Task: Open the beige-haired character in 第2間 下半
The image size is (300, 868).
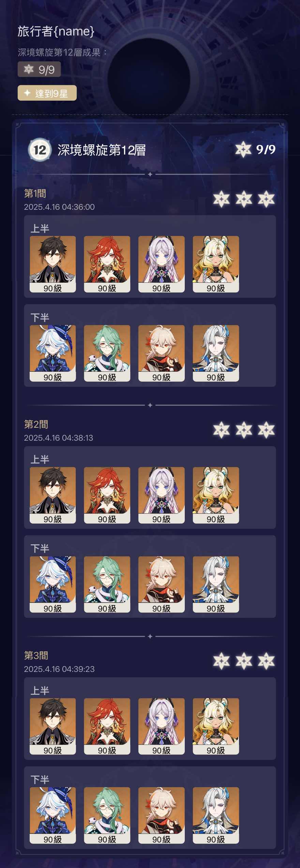Action: [x=162, y=585]
